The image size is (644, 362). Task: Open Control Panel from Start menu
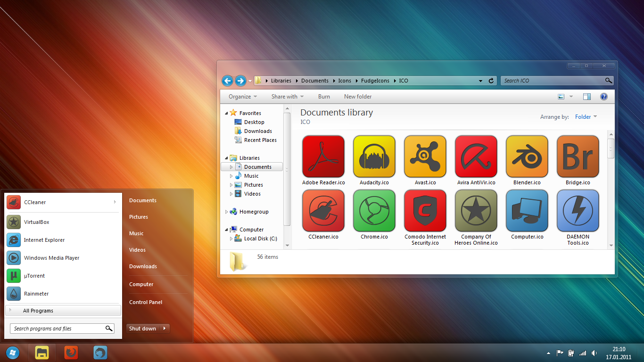pyautogui.click(x=146, y=302)
